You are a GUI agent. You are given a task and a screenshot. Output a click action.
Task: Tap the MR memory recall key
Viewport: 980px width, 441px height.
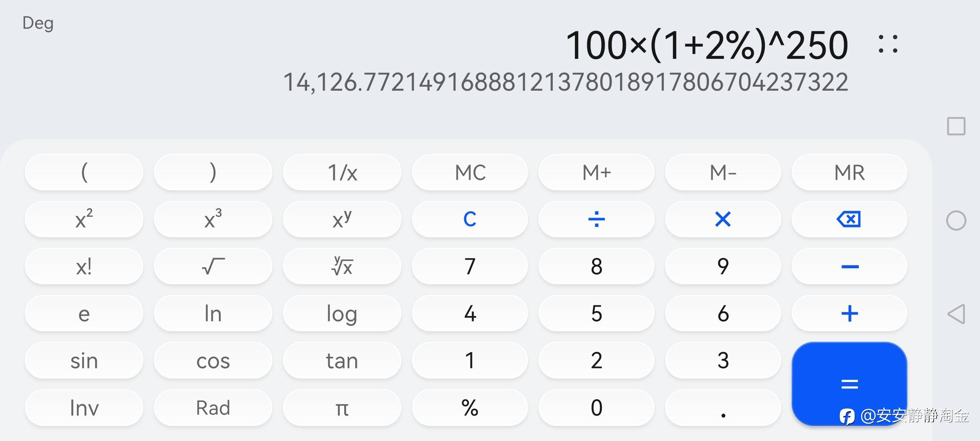coord(849,172)
